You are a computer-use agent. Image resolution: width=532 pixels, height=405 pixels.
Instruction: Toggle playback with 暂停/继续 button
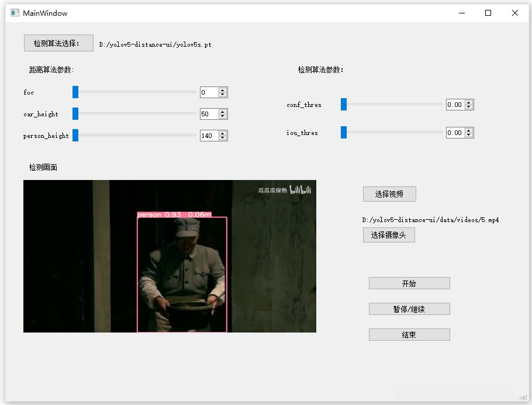click(409, 309)
